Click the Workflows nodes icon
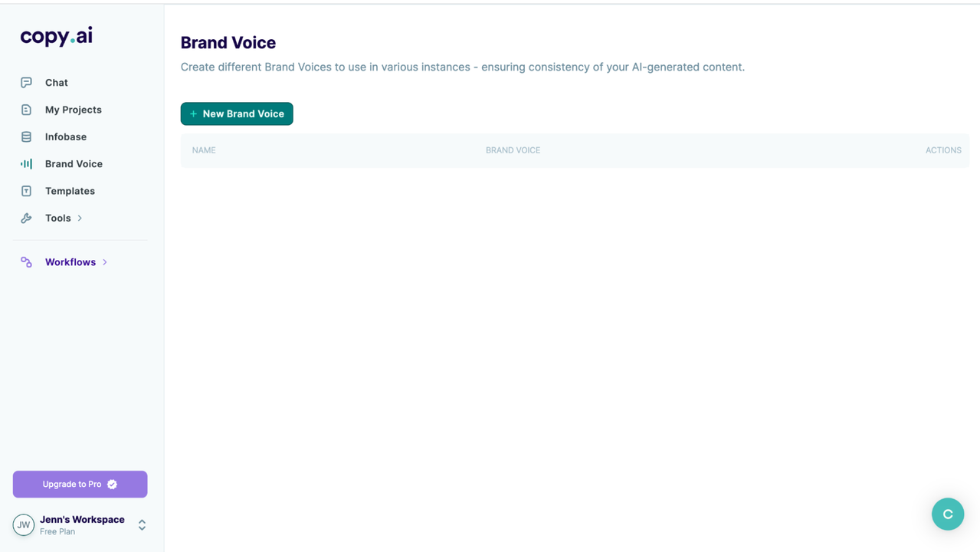Image resolution: width=980 pixels, height=552 pixels. click(x=26, y=262)
